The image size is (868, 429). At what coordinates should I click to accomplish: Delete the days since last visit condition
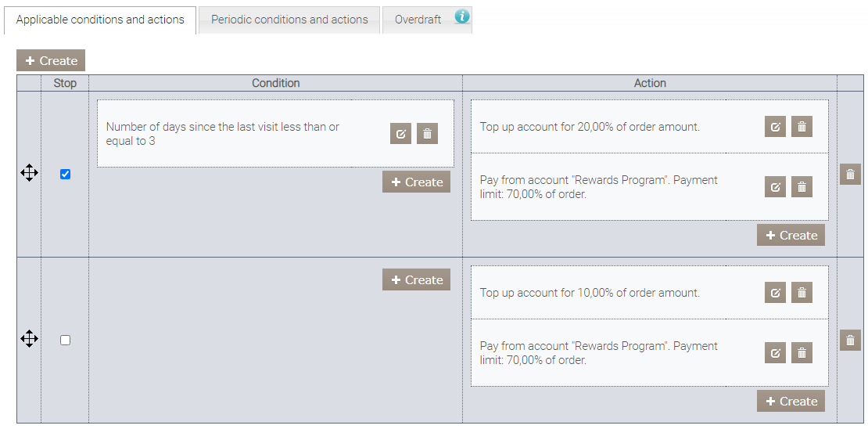click(427, 134)
